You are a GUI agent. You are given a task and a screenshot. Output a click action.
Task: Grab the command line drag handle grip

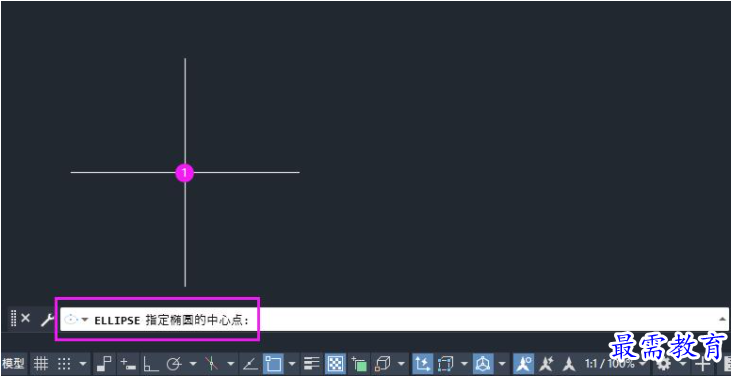pyautogui.click(x=13, y=319)
